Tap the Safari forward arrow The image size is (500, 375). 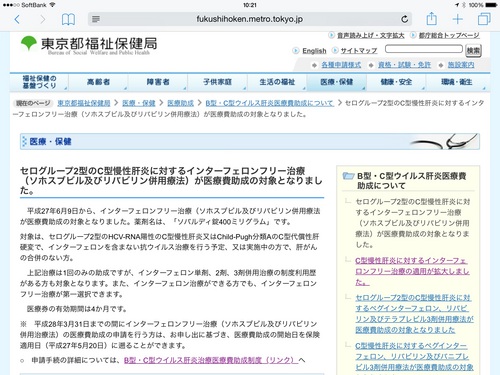[42, 19]
